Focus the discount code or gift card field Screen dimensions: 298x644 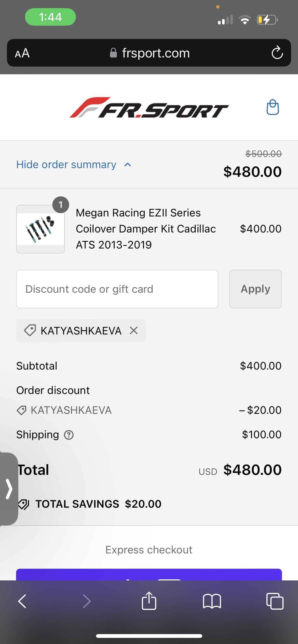pos(117,289)
